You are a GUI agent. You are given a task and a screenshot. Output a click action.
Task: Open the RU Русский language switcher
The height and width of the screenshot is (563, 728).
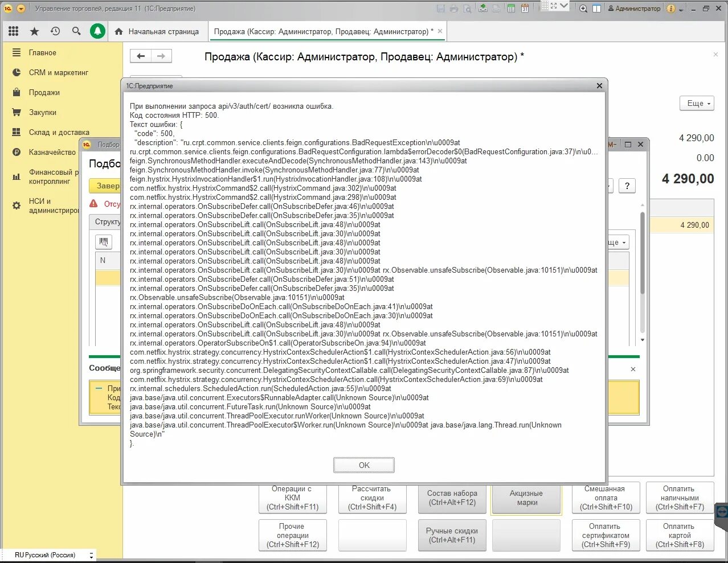click(x=48, y=555)
